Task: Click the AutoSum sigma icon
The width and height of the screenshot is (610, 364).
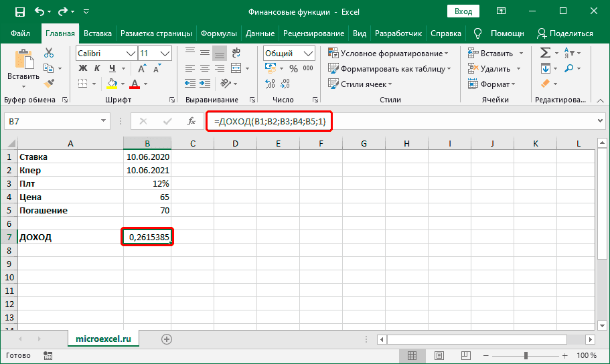Action: 545,53
